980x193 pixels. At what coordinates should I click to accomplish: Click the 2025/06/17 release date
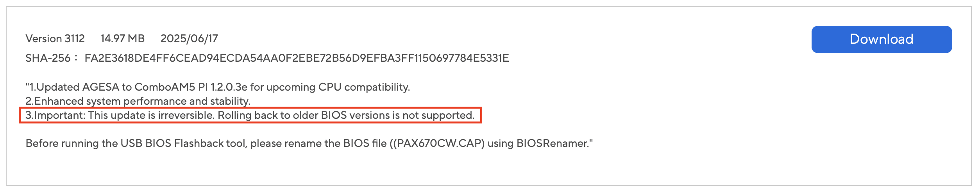pyautogui.click(x=189, y=39)
